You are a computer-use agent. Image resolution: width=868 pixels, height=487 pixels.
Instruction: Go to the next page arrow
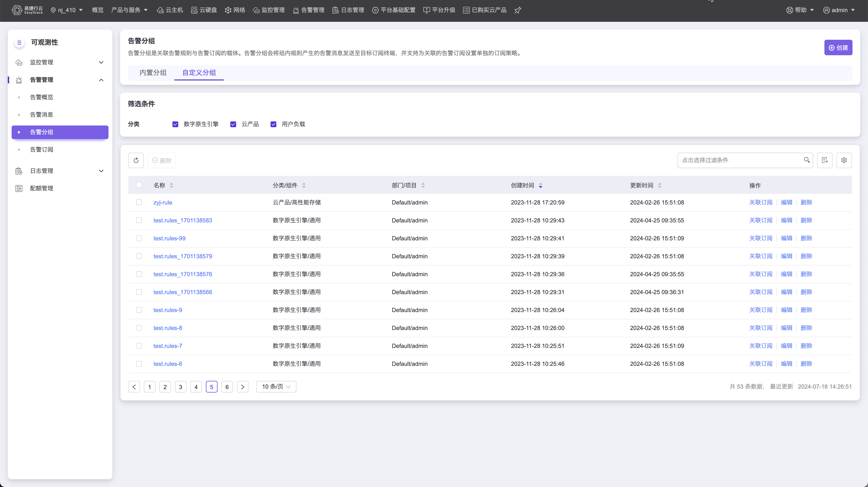click(242, 387)
